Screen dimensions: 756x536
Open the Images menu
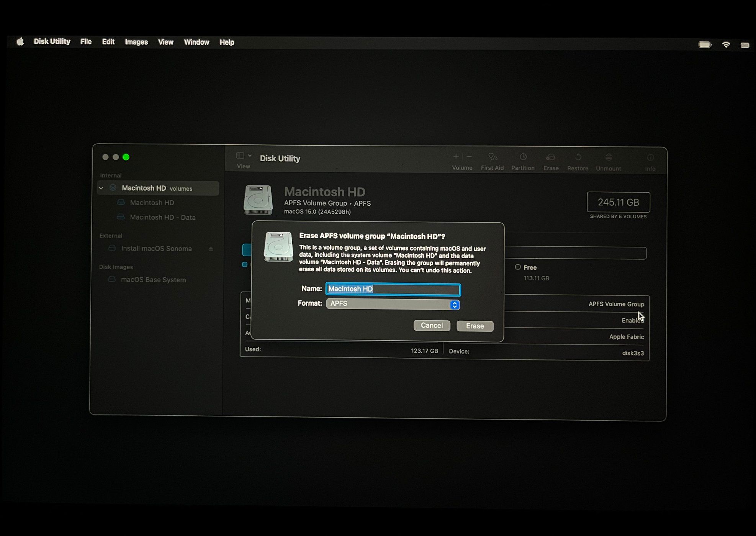pos(136,42)
